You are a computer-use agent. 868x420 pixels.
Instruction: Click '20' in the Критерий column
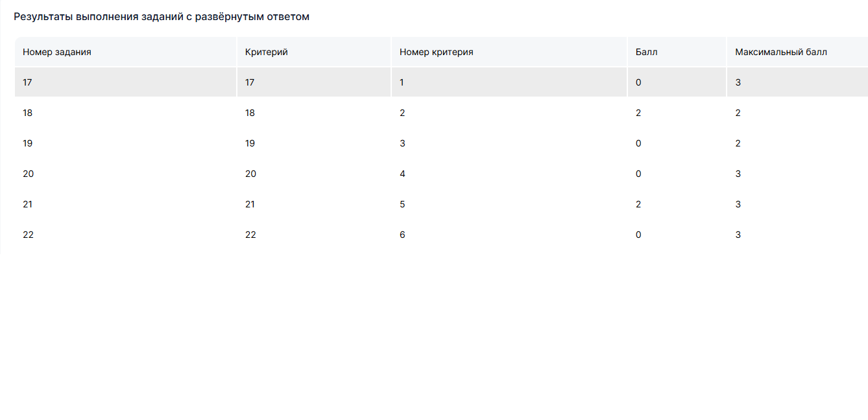click(314, 174)
